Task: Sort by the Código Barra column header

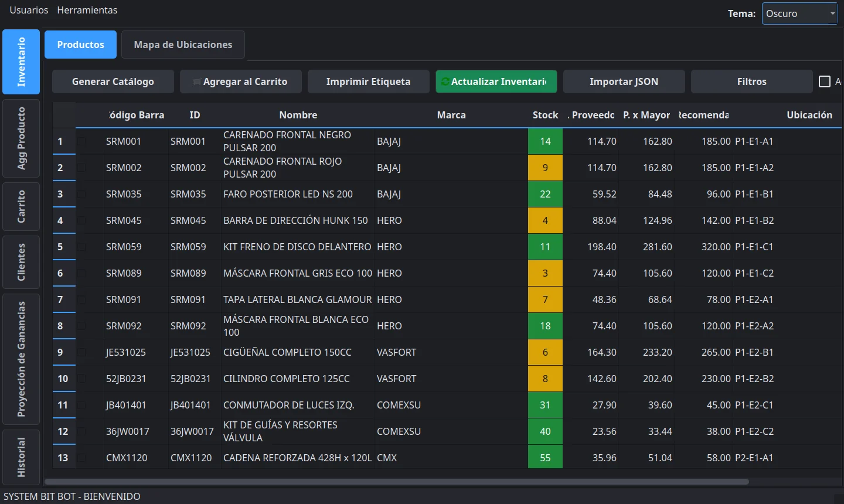Action: pos(137,115)
